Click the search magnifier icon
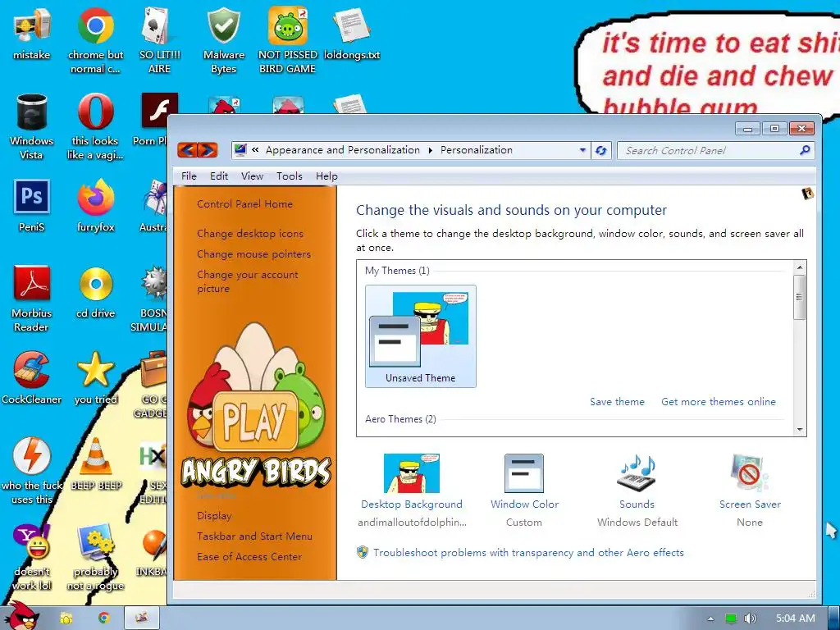Viewport: 840px width, 630px height. [x=805, y=151]
